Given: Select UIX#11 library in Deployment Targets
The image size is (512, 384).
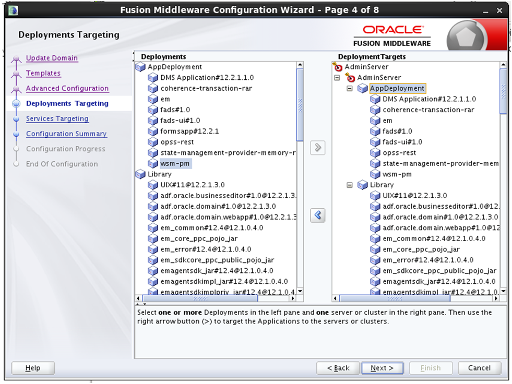Looking at the screenshot, I should coord(415,195).
